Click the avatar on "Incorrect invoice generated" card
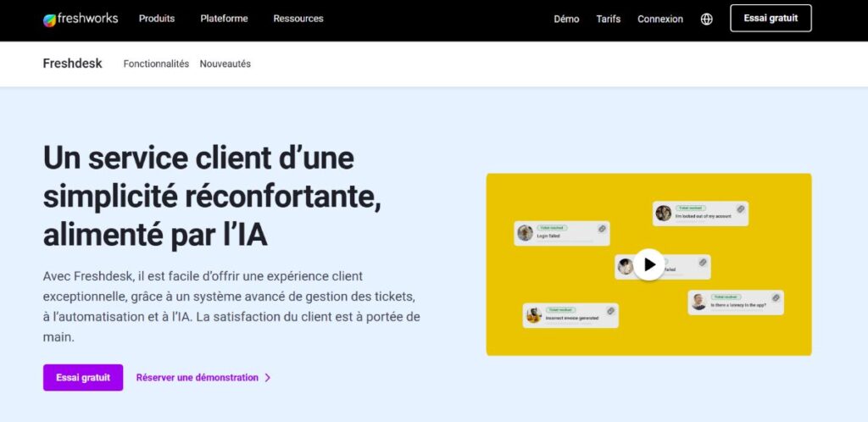Screen dimensions: 868x422 [534, 315]
